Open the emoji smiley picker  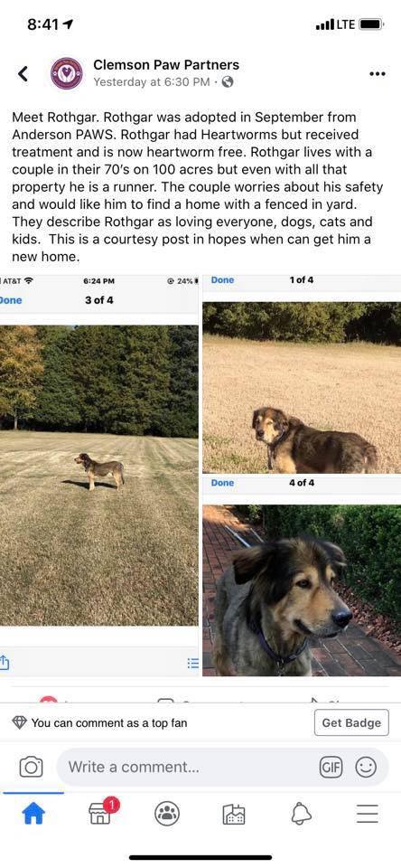pyautogui.click(x=366, y=768)
